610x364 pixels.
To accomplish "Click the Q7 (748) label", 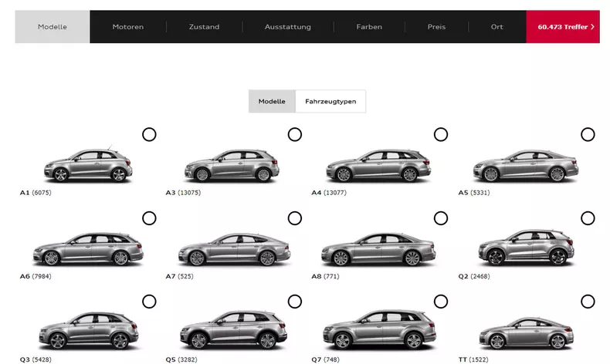I will (325, 359).
